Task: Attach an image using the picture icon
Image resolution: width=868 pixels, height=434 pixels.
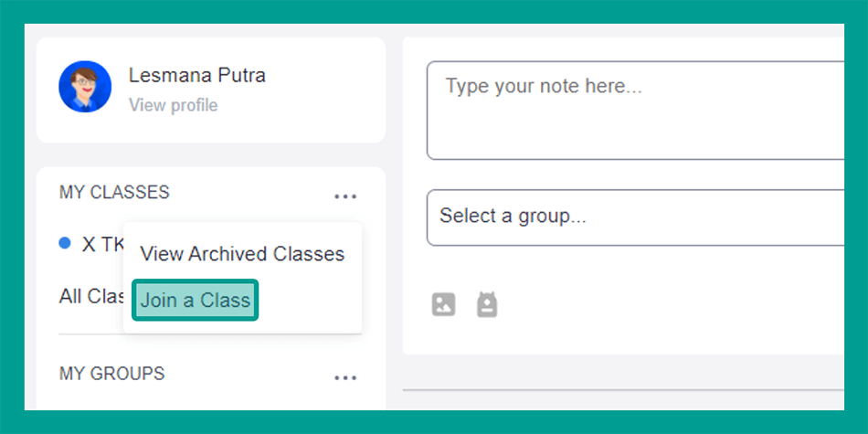Action: click(x=443, y=304)
